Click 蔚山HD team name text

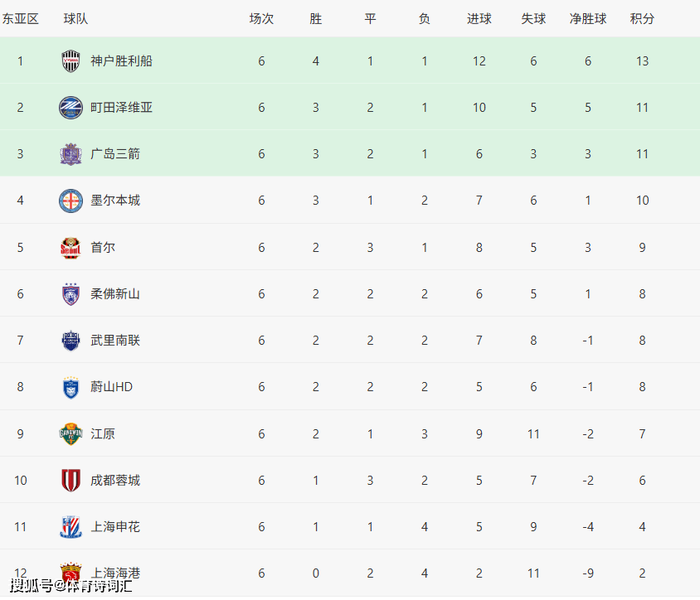click(x=112, y=387)
